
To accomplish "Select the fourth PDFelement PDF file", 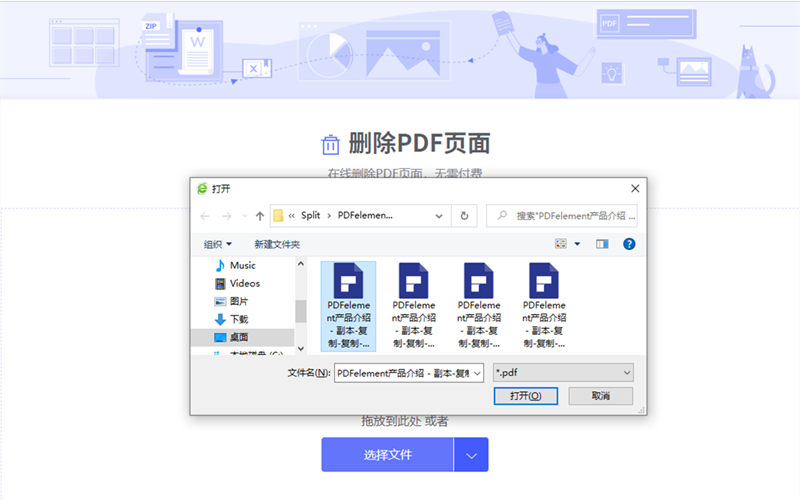I will point(544,305).
